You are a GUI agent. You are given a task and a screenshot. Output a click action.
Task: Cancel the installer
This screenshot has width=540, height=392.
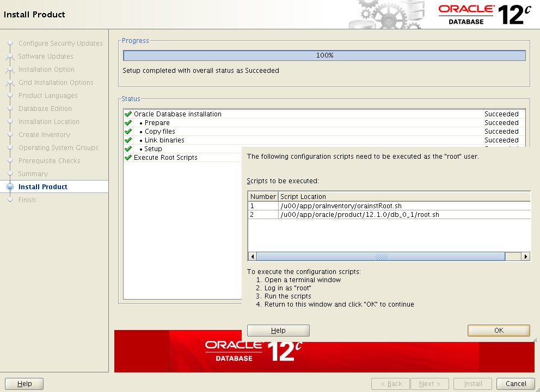click(512, 383)
